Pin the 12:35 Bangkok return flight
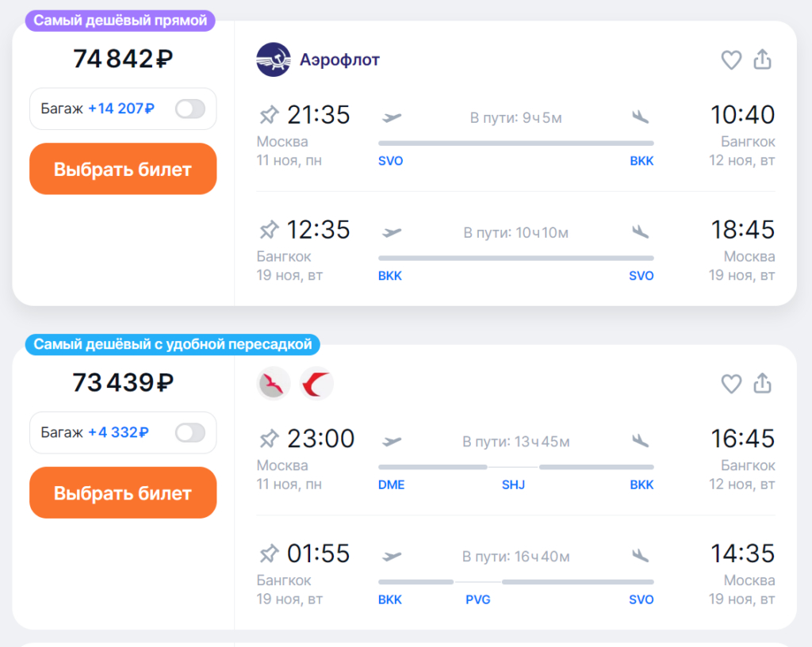The width and height of the screenshot is (812, 647). coord(269,230)
